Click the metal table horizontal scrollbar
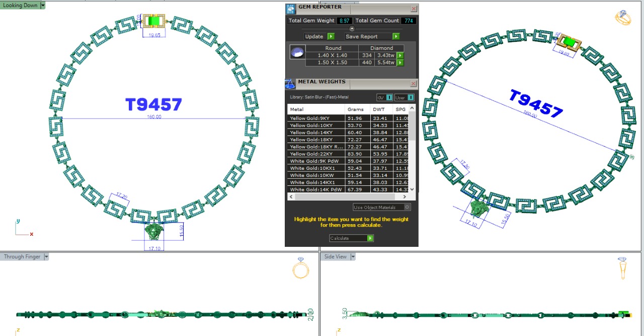The height and width of the screenshot is (336, 644). (351, 197)
